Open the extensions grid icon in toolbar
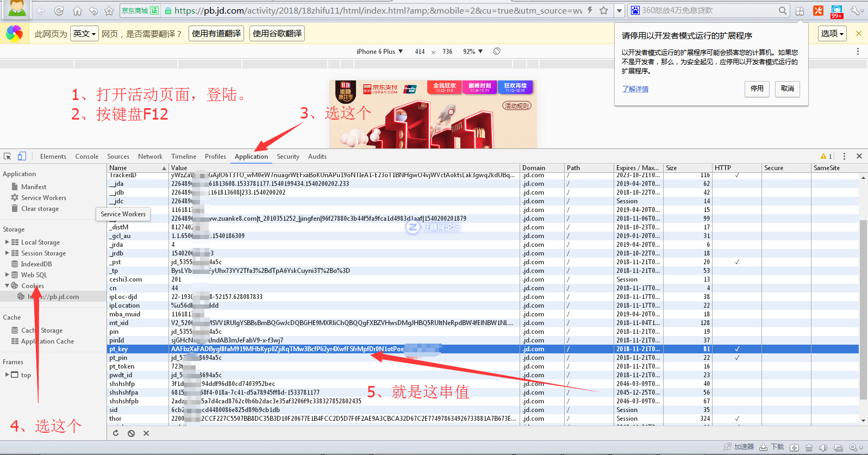The image size is (868, 455). (x=800, y=10)
